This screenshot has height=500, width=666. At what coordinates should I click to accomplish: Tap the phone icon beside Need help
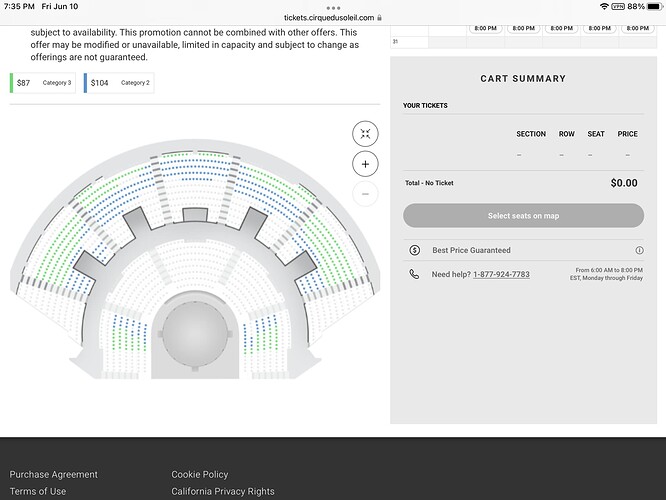point(414,274)
